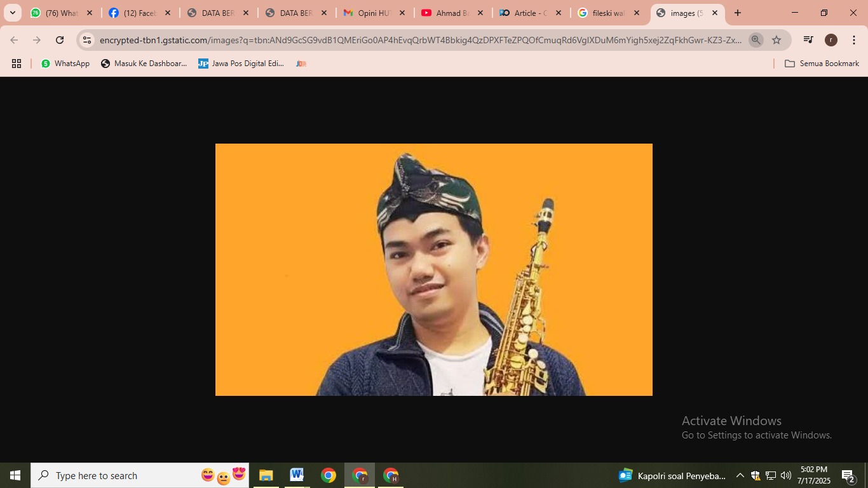This screenshot has width=868, height=488.
Task: Click the site information icon in address bar
Action: (x=88, y=40)
